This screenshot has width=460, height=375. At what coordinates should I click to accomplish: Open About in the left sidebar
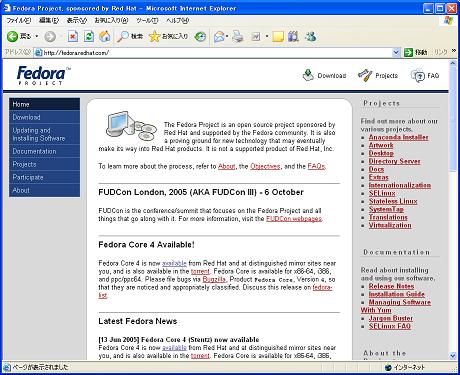point(44,190)
